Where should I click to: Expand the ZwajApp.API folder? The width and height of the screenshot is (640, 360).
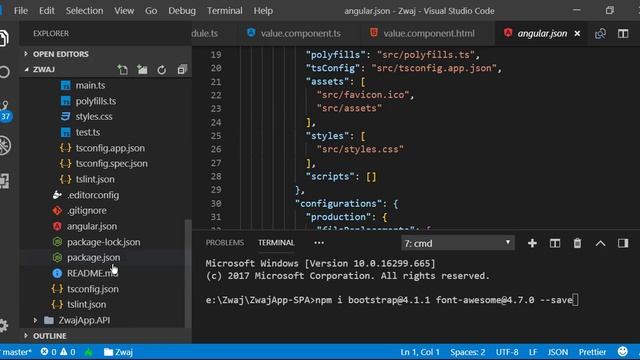click(84, 320)
